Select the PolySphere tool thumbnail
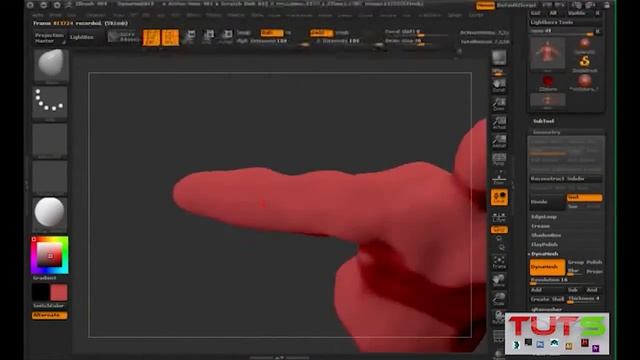The width and height of the screenshot is (640, 360). [x=584, y=82]
